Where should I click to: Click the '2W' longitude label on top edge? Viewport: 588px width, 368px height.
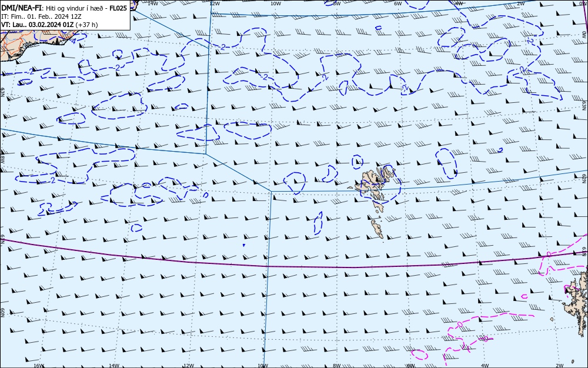point(520,4)
